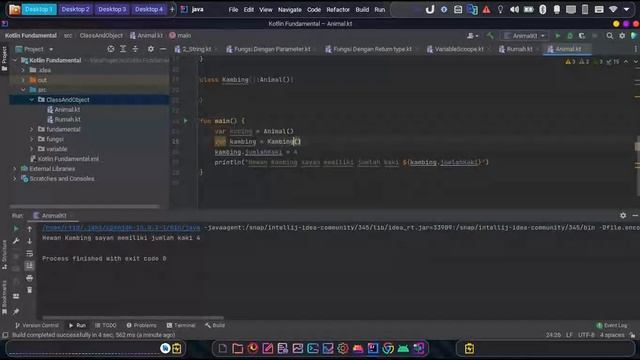Go up the stack trace arrow
The image size is (640, 360).
click(x=29, y=229)
